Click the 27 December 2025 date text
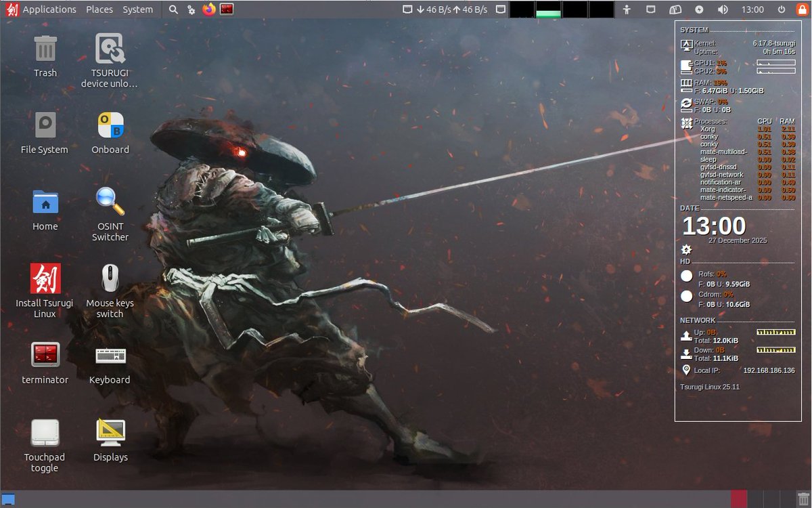Viewport: 812px width, 508px height. click(x=738, y=240)
